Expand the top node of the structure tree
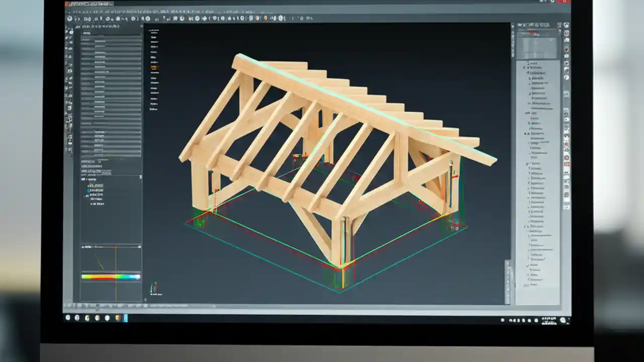 (523, 63)
